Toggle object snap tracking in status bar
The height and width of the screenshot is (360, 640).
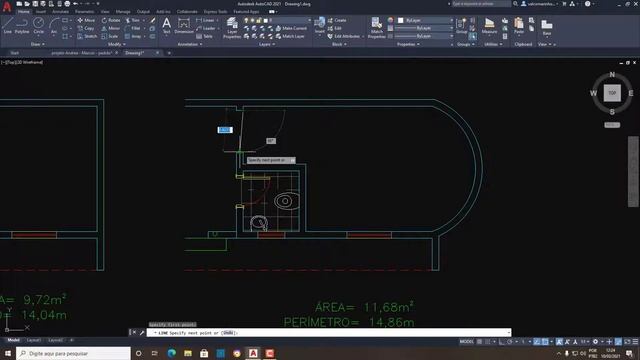pyautogui.click(x=537, y=342)
